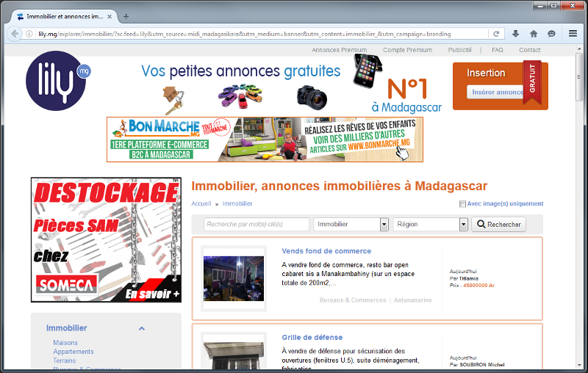
Task: Click the smartphone icon in header
Action: (367, 70)
